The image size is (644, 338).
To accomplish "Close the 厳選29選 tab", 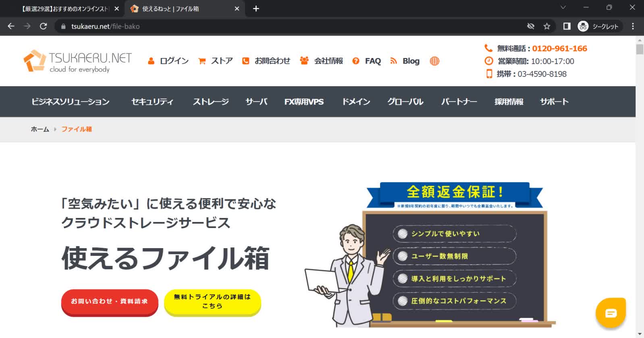I will (x=117, y=8).
